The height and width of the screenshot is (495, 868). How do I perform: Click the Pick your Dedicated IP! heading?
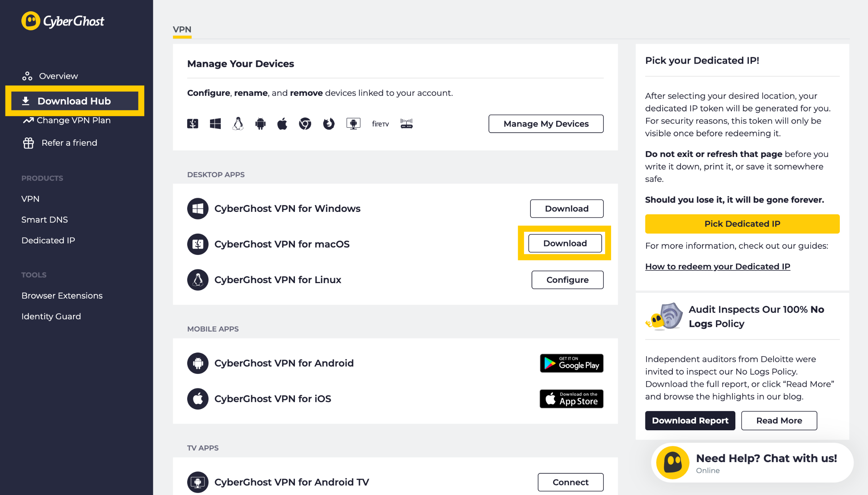coord(702,60)
